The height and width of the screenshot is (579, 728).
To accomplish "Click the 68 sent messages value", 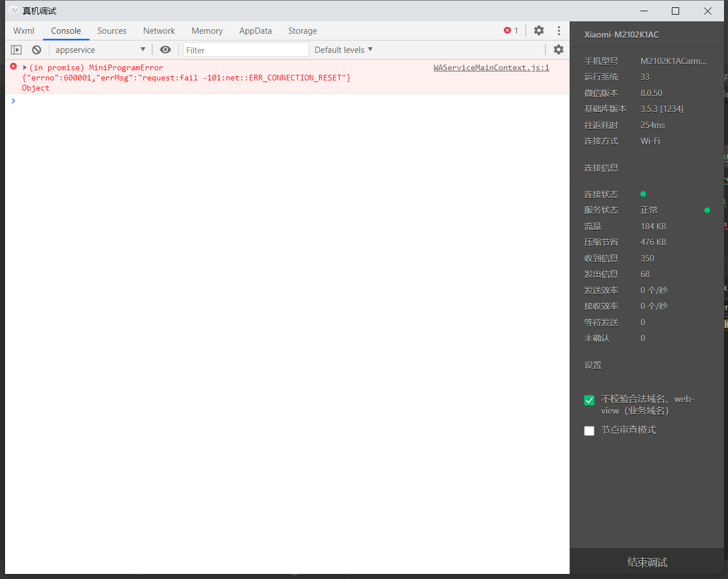I will [645, 274].
